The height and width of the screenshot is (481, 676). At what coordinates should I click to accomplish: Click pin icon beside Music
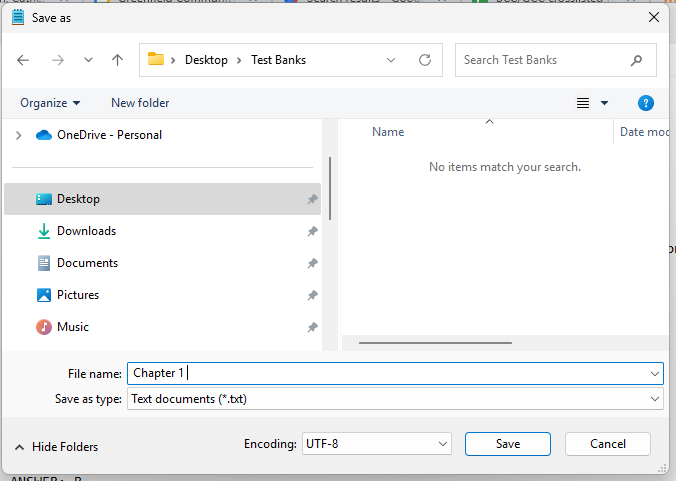click(x=313, y=327)
